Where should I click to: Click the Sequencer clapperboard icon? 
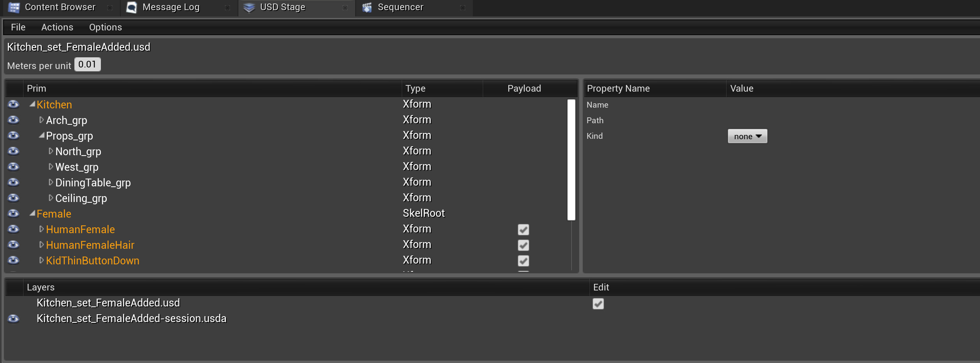[x=367, y=7]
